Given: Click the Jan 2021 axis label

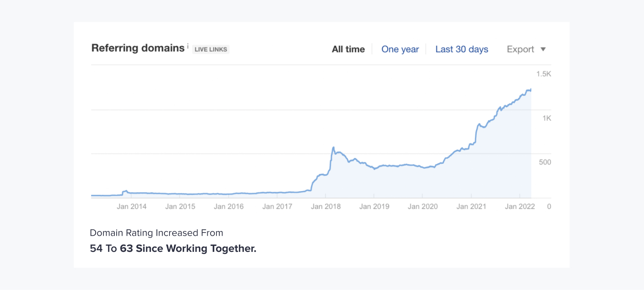Looking at the screenshot, I should [471, 206].
